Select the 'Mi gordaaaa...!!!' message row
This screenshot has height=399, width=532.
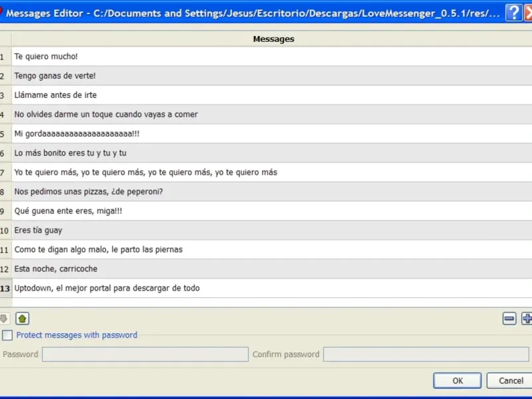pyautogui.click(x=272, y=134)
